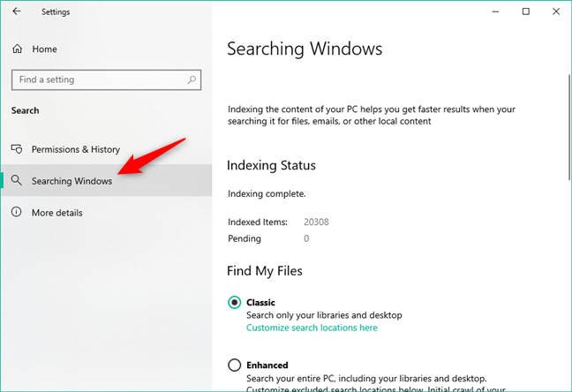Click the 'Indexing the content of your PC' description
The width and height of the screenshot is (572, 392).
click(372, 115)
